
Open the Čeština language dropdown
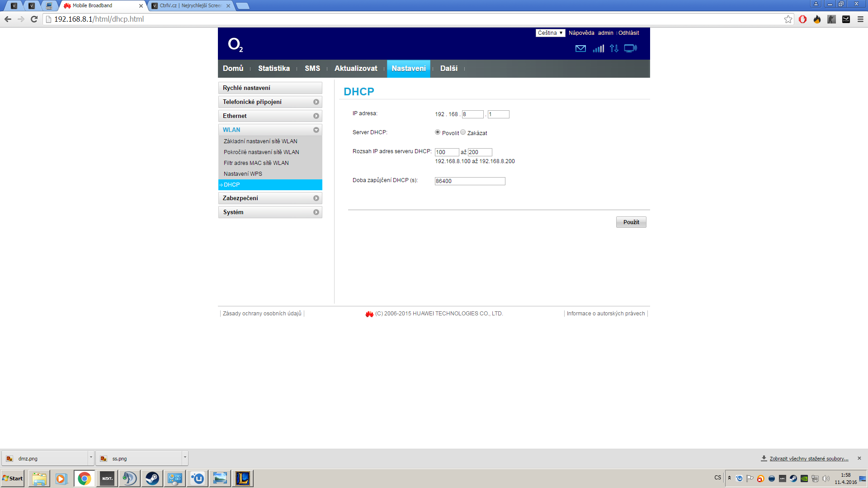click(x=550, y=33)
